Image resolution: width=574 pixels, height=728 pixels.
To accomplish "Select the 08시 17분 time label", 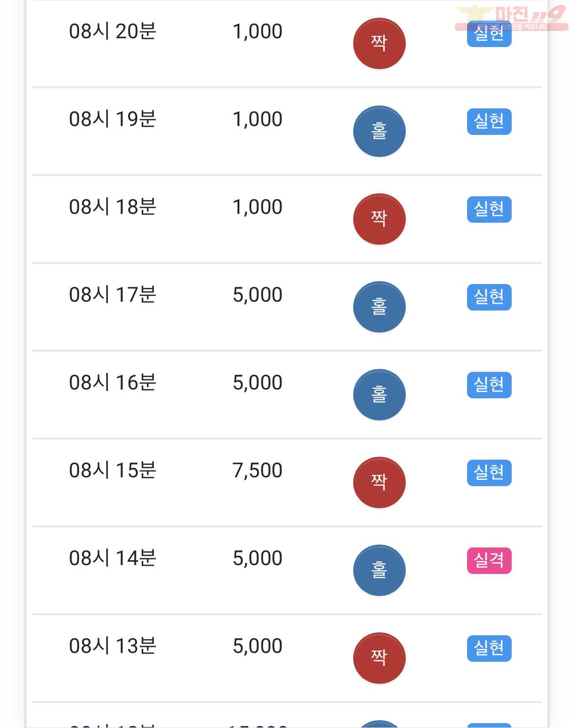I will tap(113, 295).
